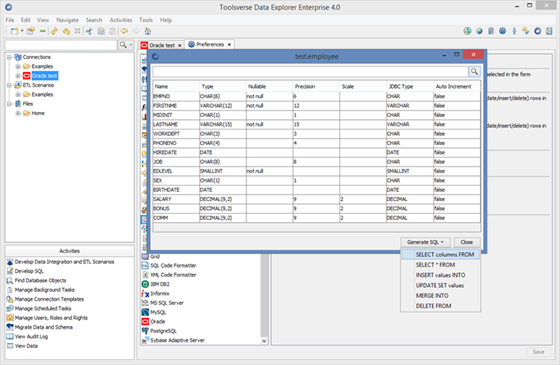Open the Generate SQL dropdown button
The width and height of the screenshot is (560, 365).
[x=425, y=242]
